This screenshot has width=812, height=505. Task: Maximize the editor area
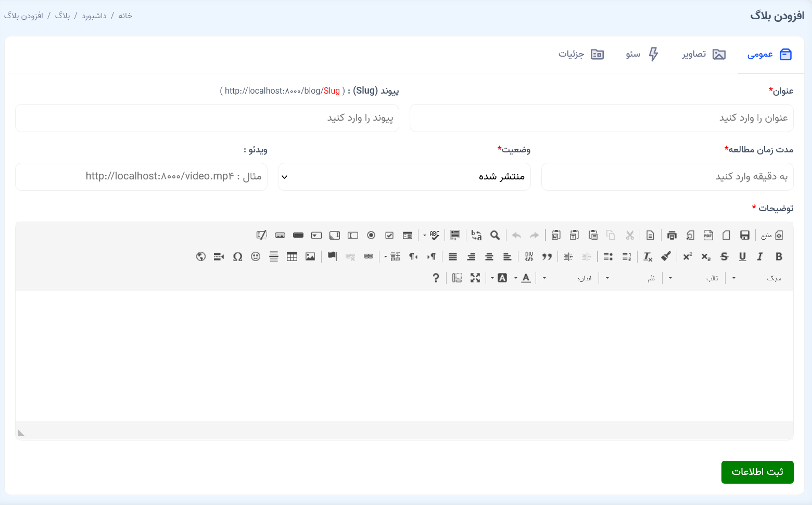point(475,278)
